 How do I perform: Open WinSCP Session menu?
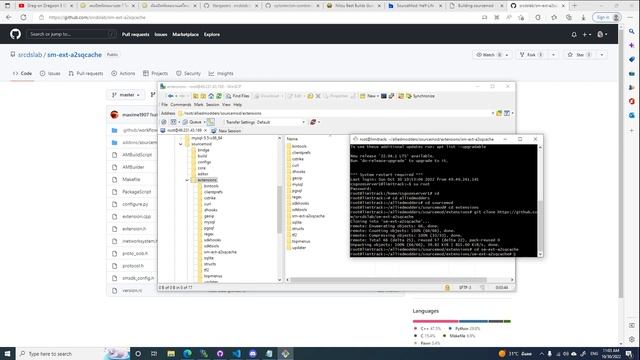pyautogui.click(x=212, y=105)
